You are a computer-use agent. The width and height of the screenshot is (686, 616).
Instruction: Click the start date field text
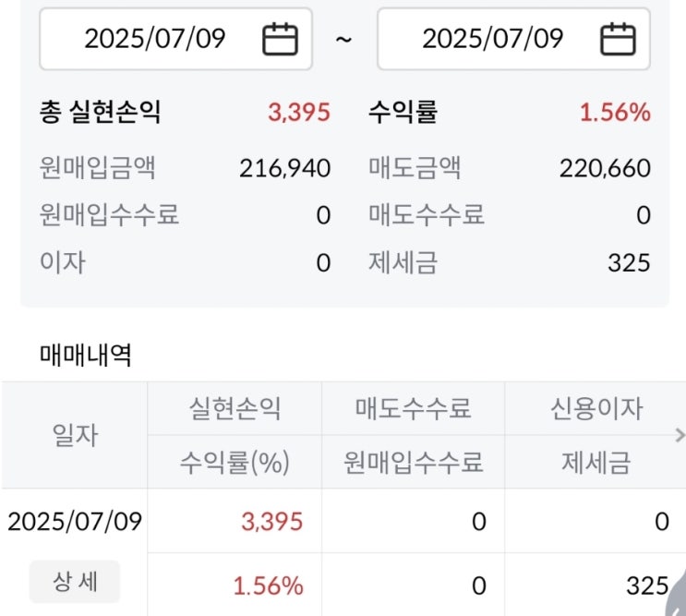(155, 39)
